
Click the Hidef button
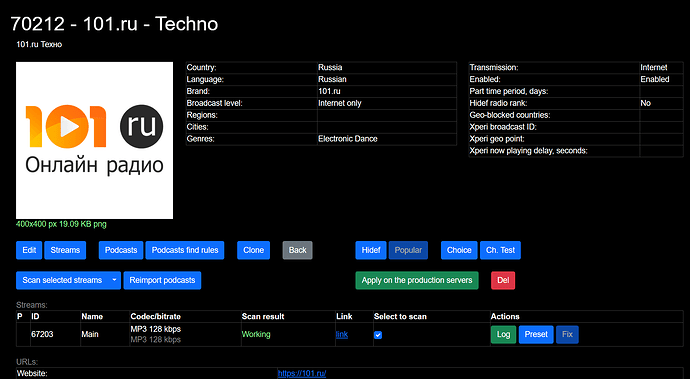(x=371, y=250)
